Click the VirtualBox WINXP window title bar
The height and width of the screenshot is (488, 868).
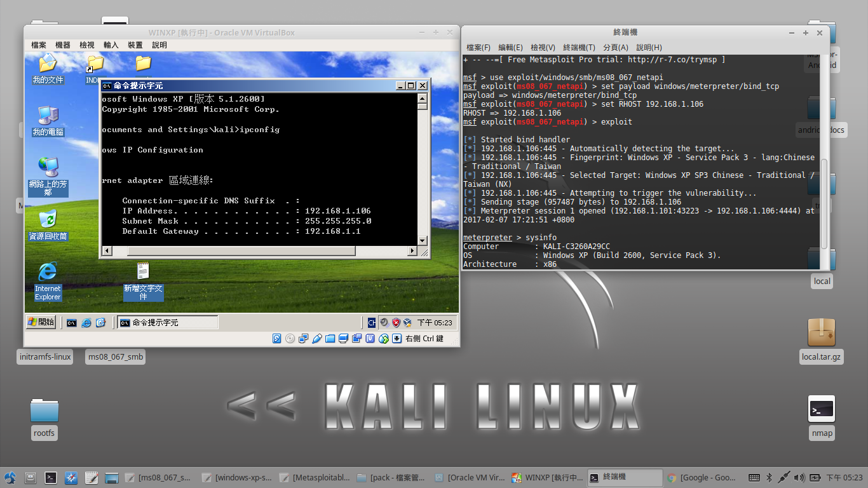tap(222, 32)
